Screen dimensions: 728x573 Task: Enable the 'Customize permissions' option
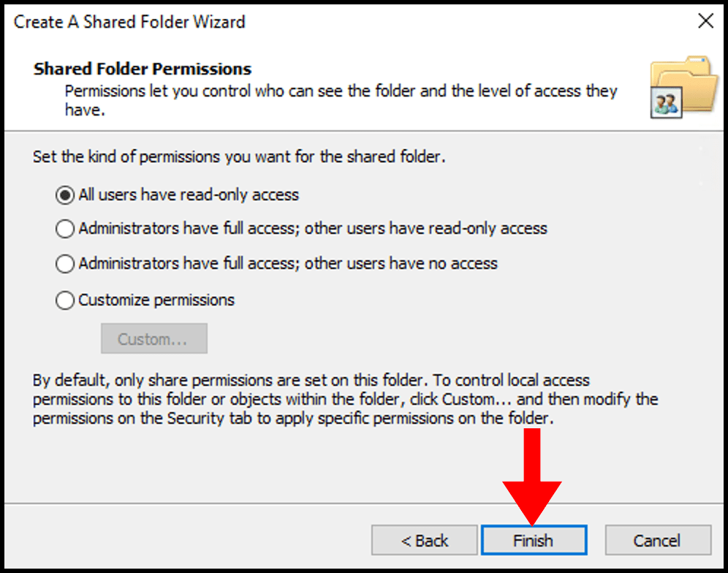[x=64, y=300]
